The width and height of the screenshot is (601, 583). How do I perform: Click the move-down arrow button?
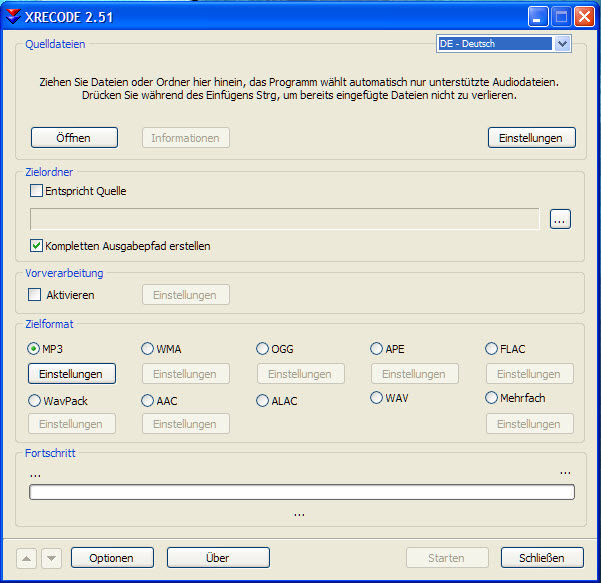51,558
